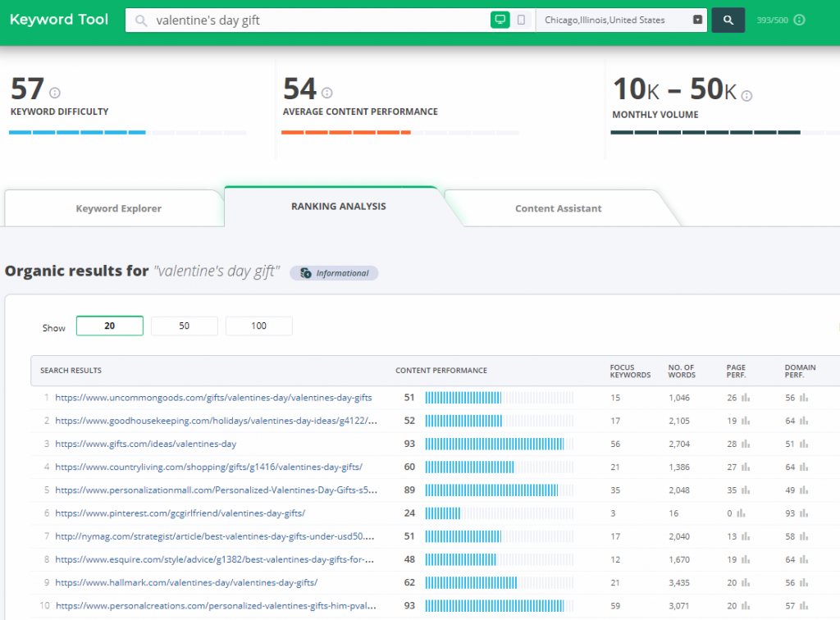This screenshot has height=620, width=840.
Task: Click the Focus Keywords column header
Action: click(630, 371)
